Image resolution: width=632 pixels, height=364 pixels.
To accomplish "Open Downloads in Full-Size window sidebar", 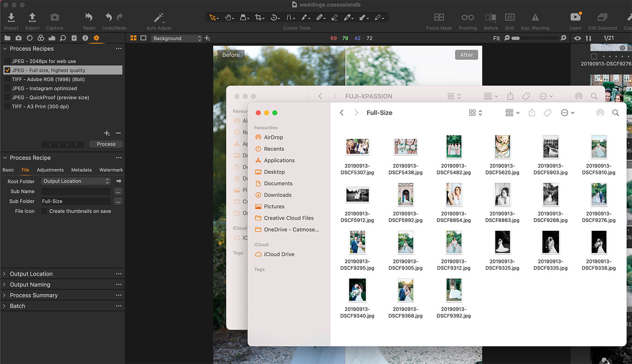I will coord(278,195).
